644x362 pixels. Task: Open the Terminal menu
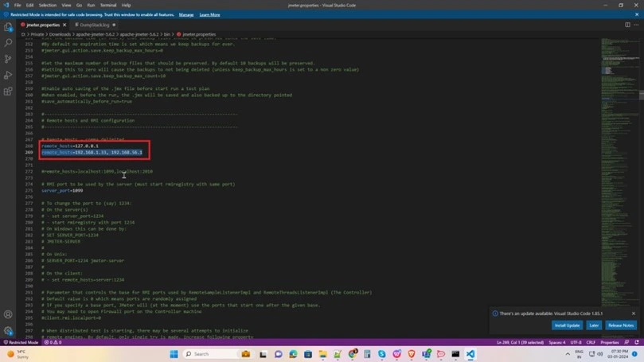tap(108, 6)
